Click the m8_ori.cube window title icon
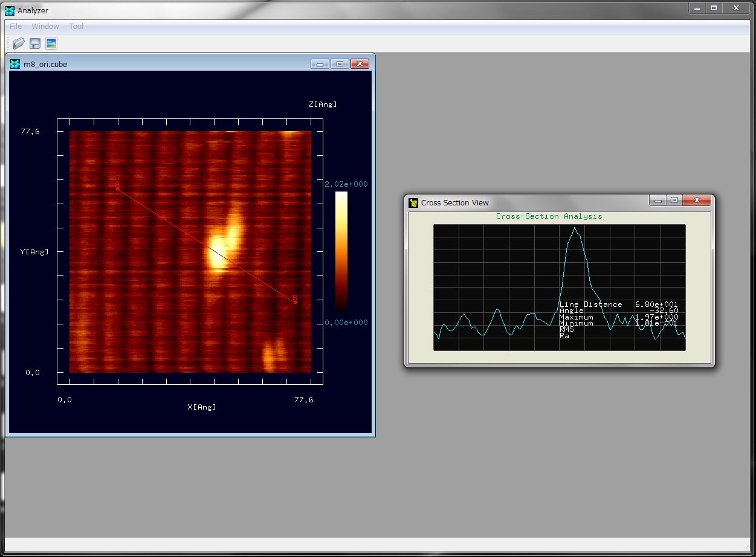This screenshot has width=756, height=557. pos(15,64)
